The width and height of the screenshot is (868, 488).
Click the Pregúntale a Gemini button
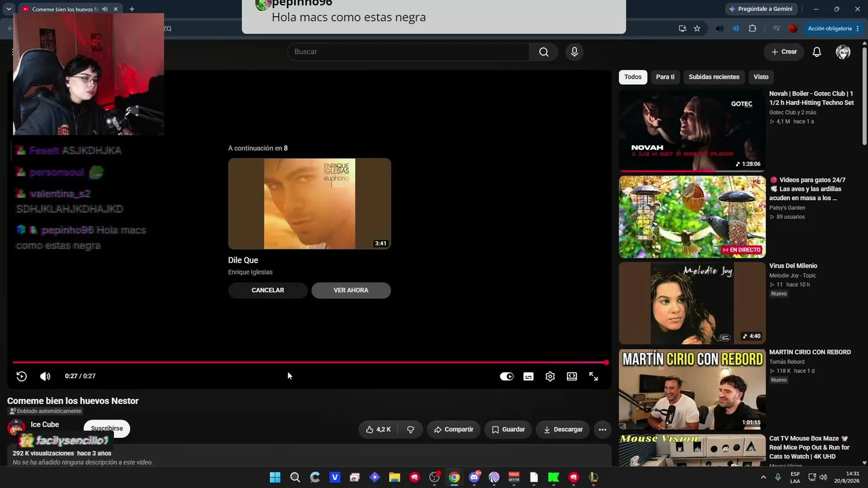[x=760, y=9]
